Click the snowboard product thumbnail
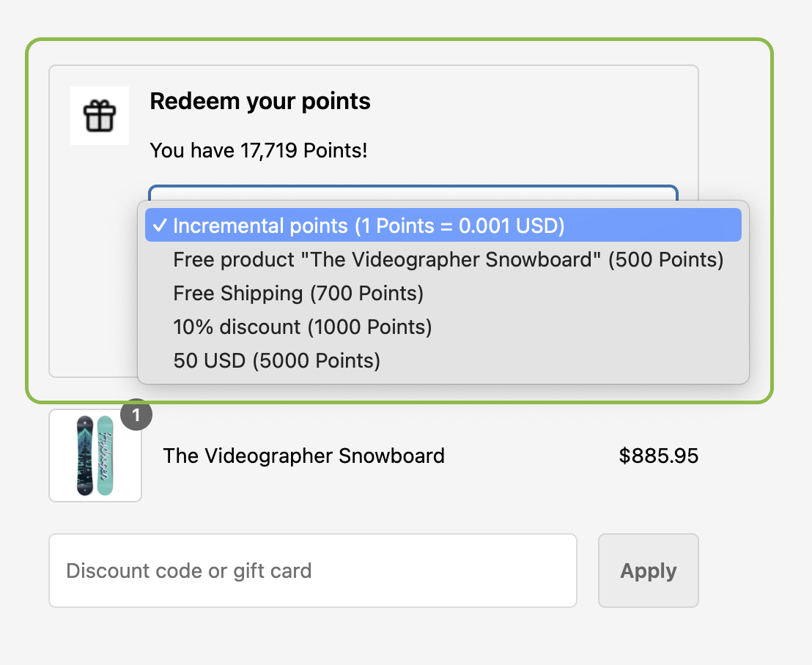 [95, 456]
